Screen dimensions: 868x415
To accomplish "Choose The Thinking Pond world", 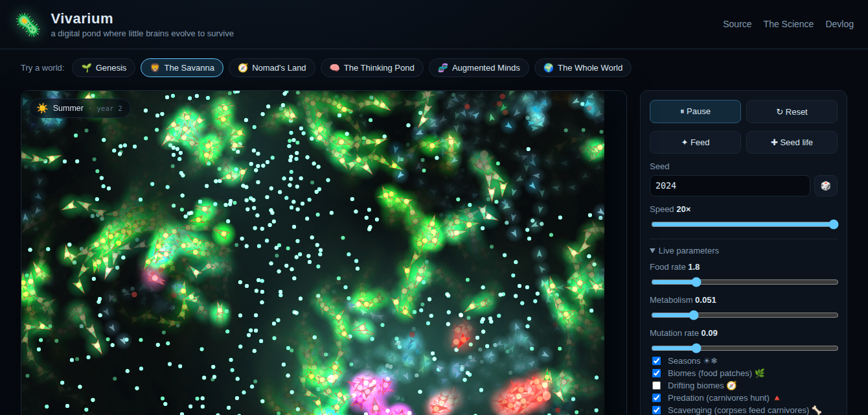I will pyautogui.click(x=372, y=67).
